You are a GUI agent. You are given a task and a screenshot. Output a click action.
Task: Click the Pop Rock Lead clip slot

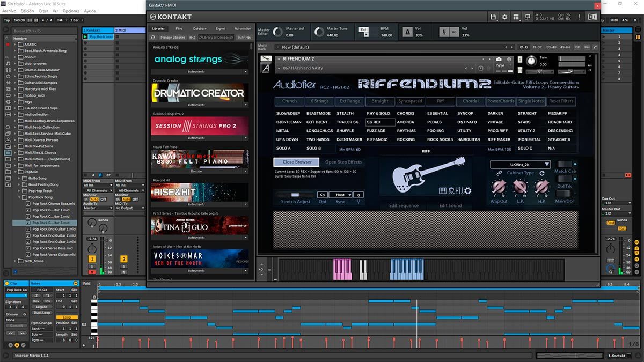pyautogui.click(x=98, y=37)
